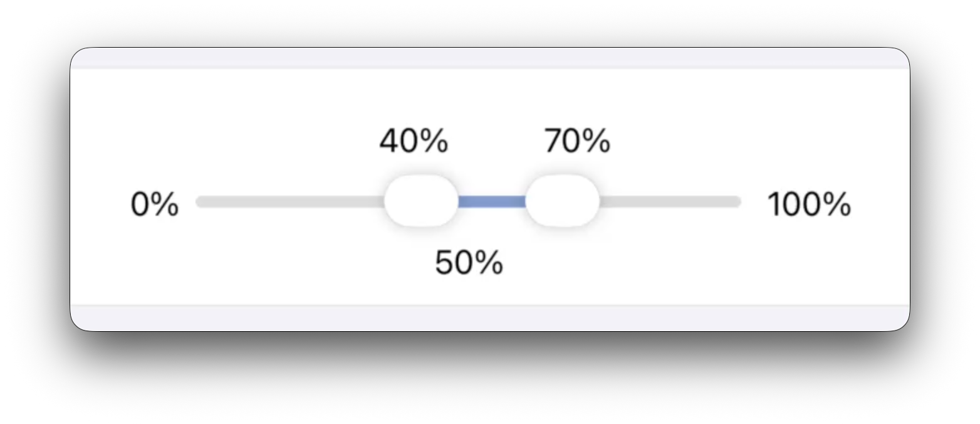Click the 100% maximum label
Viewport: 980px width, 424px height.
(809, 205)
